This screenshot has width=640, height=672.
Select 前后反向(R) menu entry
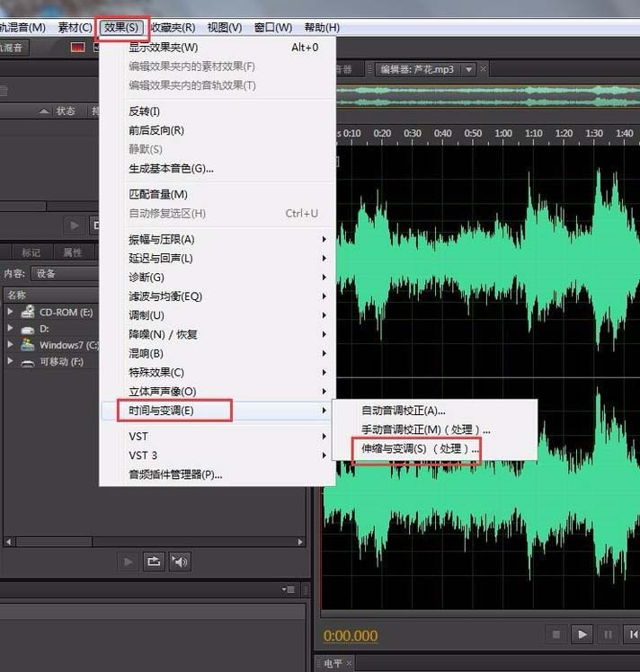point(218,130)
